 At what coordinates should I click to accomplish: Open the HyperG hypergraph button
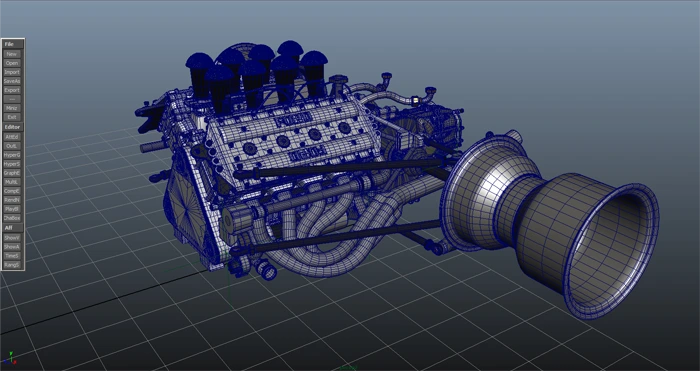coord(12,155)
